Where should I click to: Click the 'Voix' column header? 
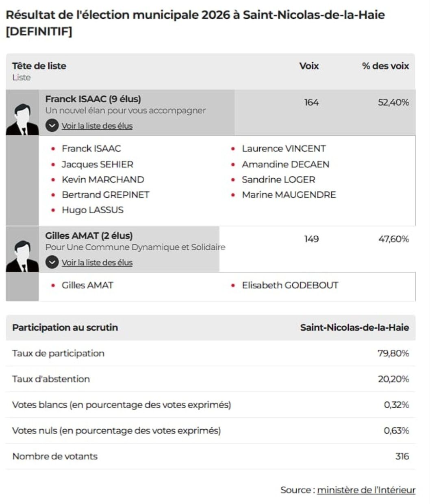point(309,66)
